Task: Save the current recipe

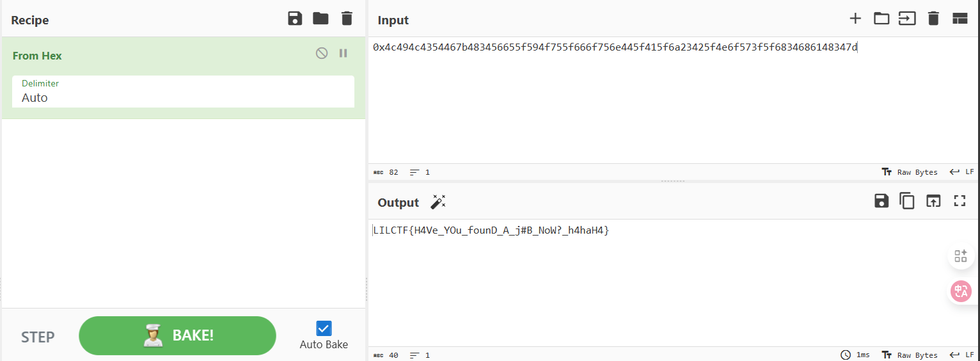Action: coord(295,19)
